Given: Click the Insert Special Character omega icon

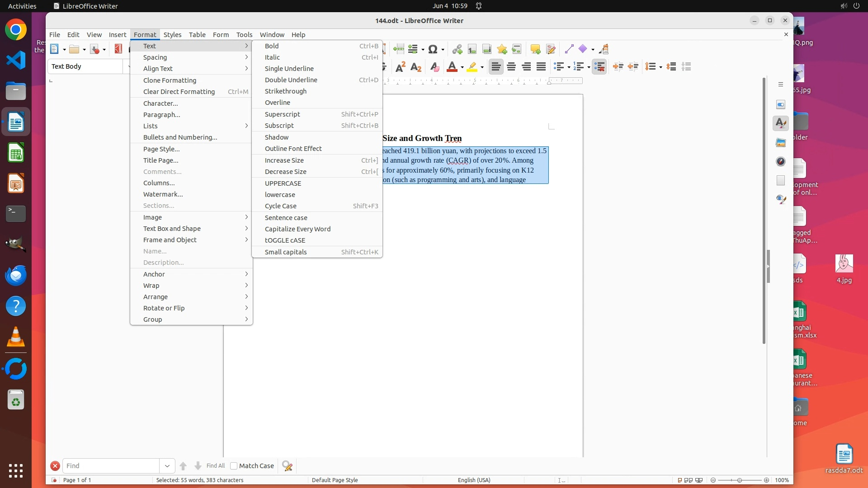Looking at the screenshot, I should click(433, 49).
